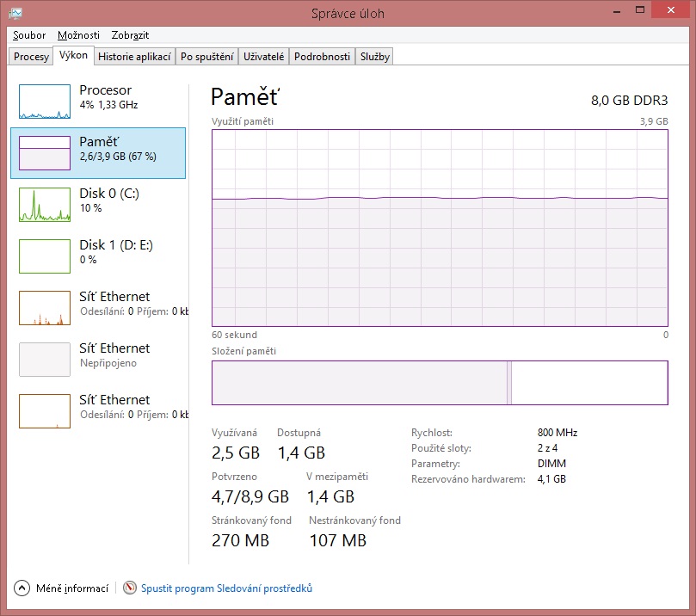The width and height of the screenshot is (696, 616).
Task: Click the 60 sekund axis label
Action: click(234, 335)
